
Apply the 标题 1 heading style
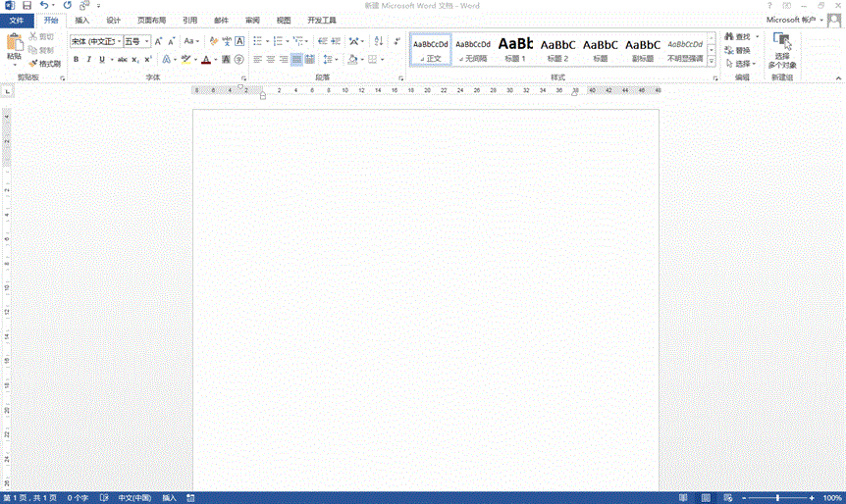515,48
